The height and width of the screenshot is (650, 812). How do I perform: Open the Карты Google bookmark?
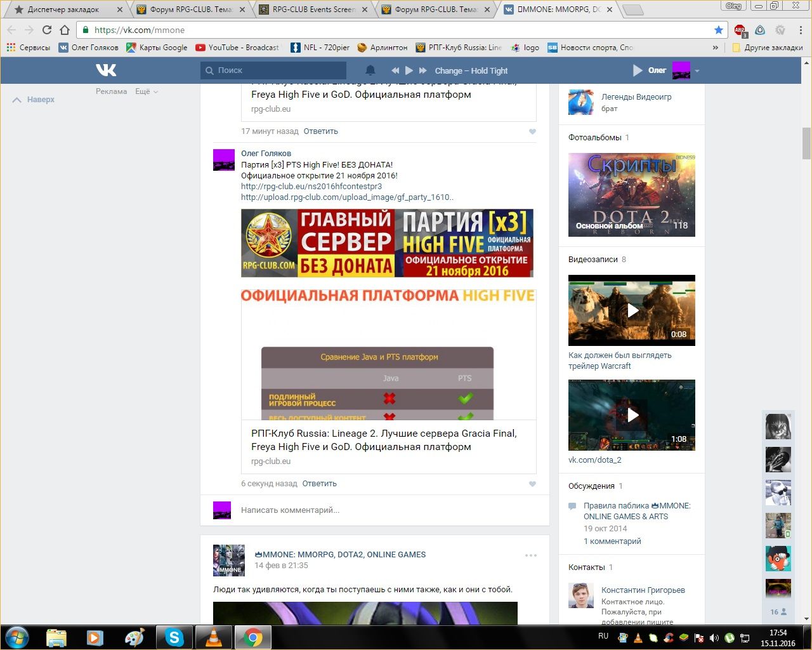click(x=157, y=48)
